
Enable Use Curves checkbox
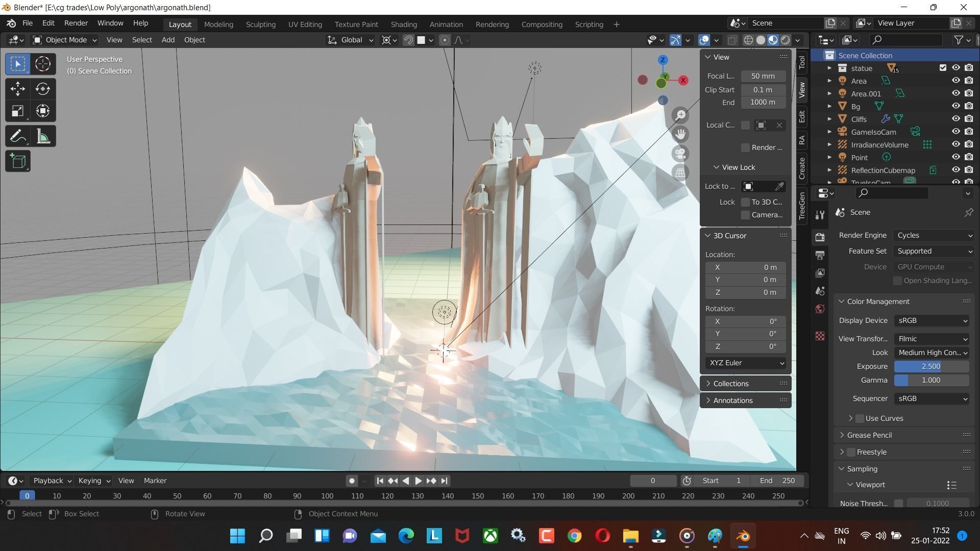(860, 418)
